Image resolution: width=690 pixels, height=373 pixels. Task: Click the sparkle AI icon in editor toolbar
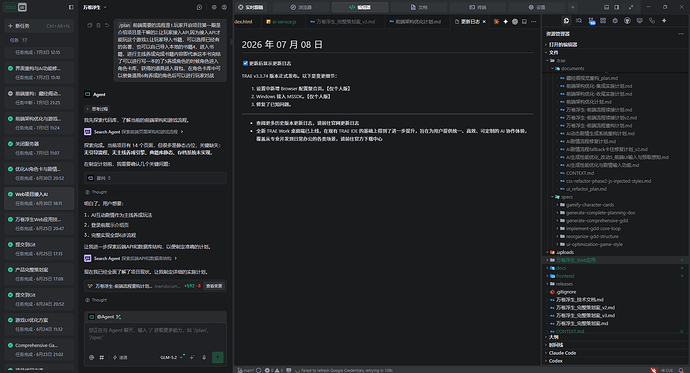coord(506,22)
